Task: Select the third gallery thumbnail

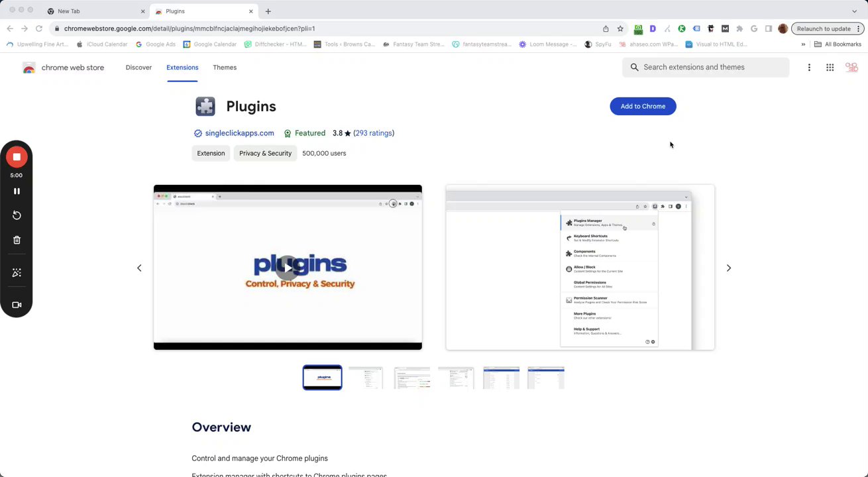Action: click(411, 378)
